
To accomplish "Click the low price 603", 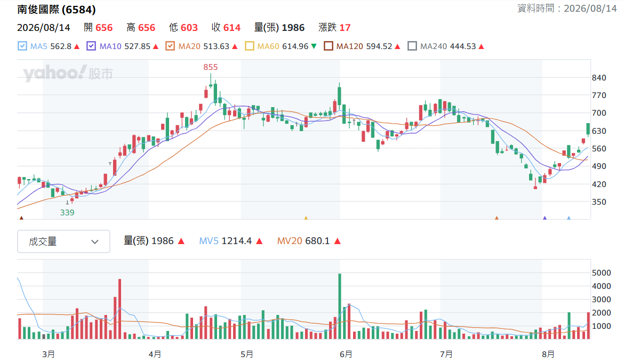I will coord(189,28).
